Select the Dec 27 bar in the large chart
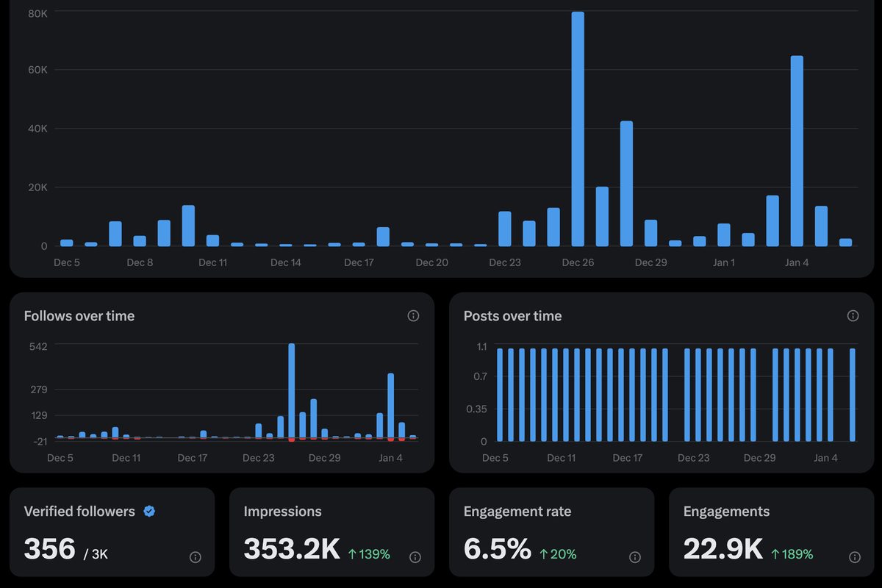The width and height of the screenshot is (882, 588). pos(602,217)
